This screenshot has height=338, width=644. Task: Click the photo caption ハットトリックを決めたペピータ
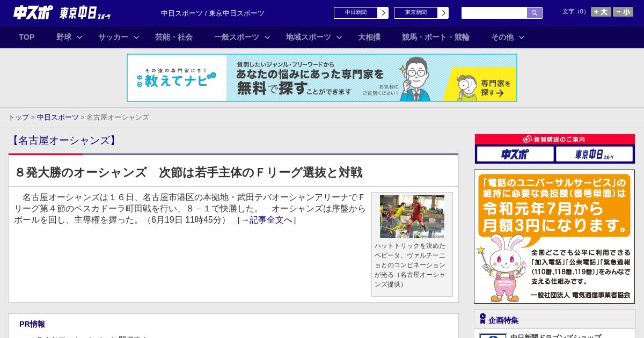coord(410,265)
